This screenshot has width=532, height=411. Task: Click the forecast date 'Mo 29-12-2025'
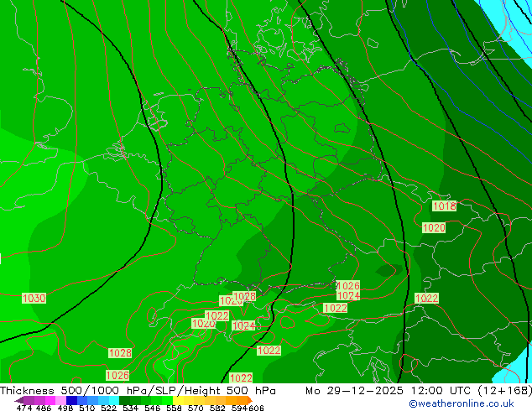pyautogui.click(x=354, y=391)
